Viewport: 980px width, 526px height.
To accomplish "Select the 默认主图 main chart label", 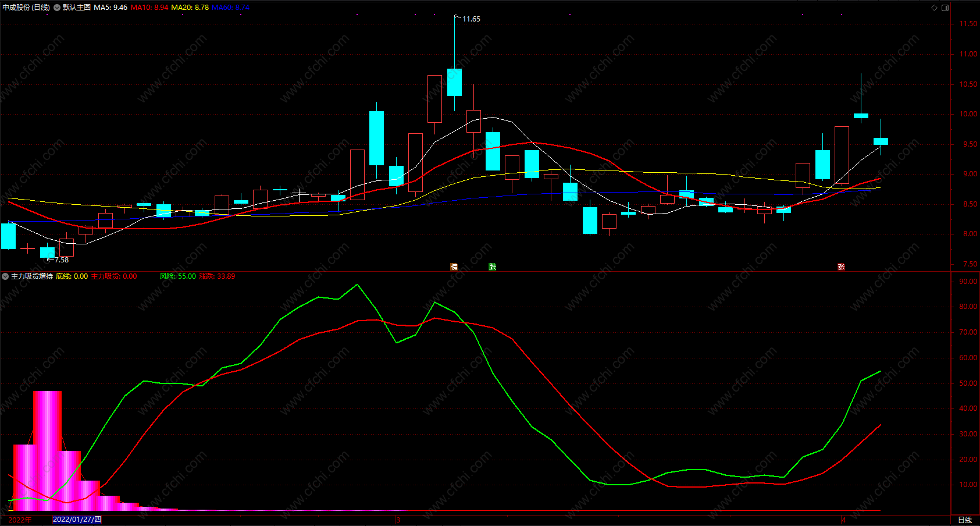I will click(x=77, y=8).
